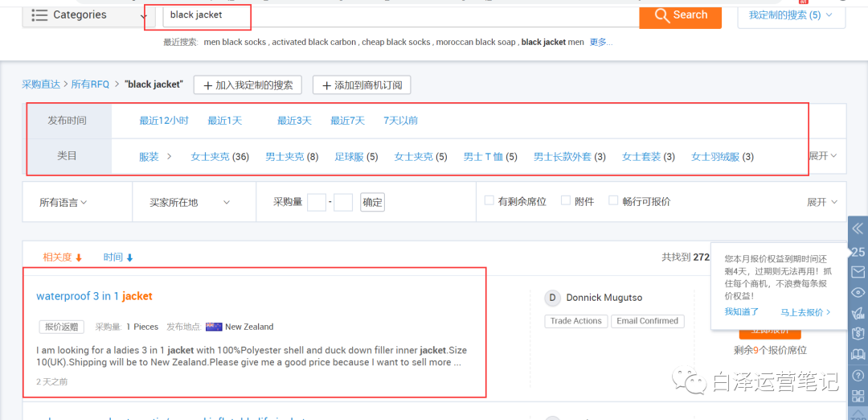This screenshot has width=868, height=420.
Task: Open recent searches 更多 link
Action: [601, 42]
